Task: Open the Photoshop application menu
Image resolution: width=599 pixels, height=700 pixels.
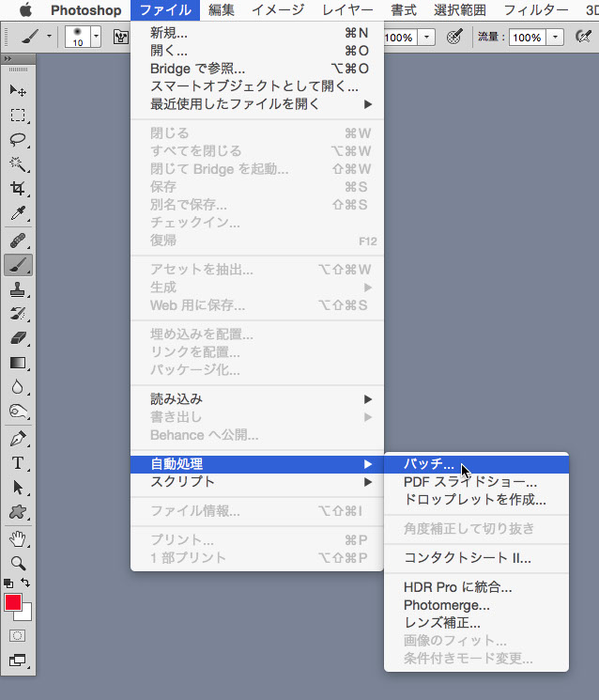Action: point(86,9)
